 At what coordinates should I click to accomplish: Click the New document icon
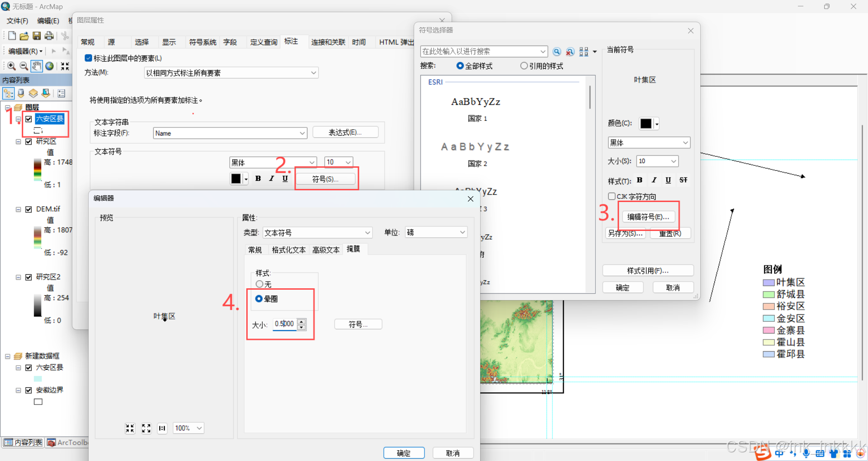click(x=12, y=36)
